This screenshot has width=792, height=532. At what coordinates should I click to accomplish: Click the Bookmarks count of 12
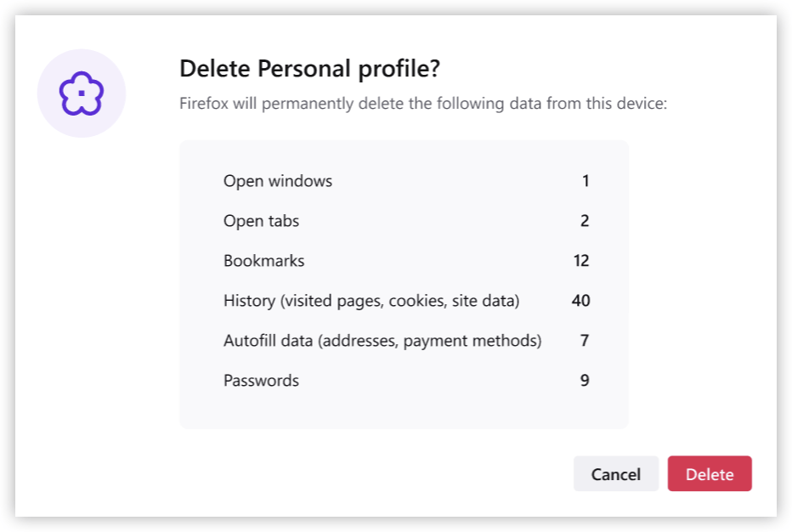[x=581, y=261]
